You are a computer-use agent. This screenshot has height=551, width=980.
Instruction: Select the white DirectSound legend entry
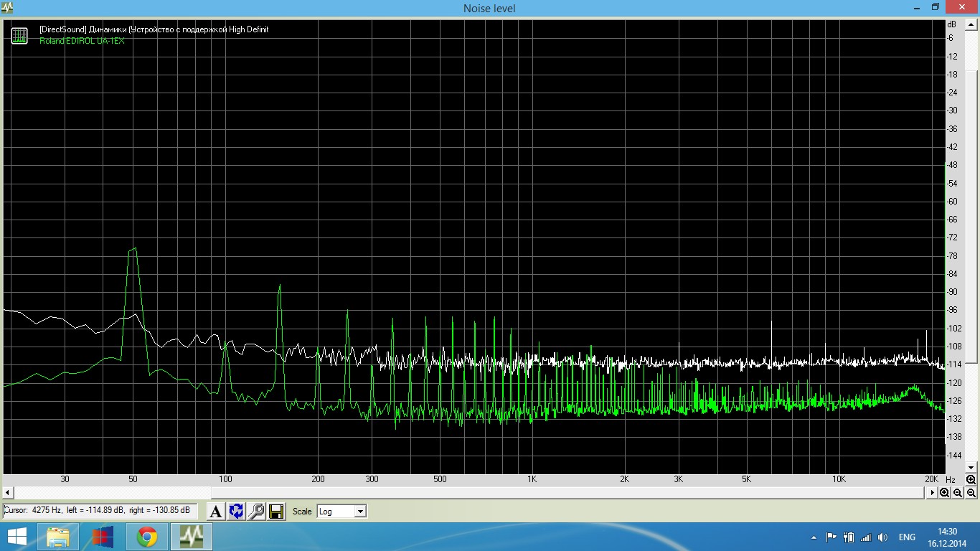click(154, 29)
